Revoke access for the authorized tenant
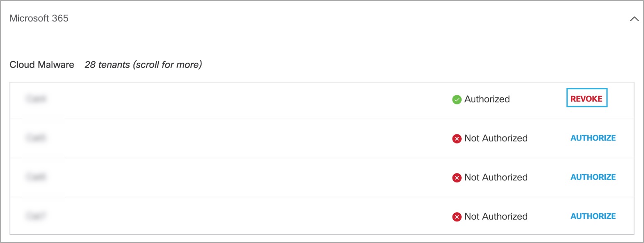Screen dimensions: 644x243 click(587, 99)
